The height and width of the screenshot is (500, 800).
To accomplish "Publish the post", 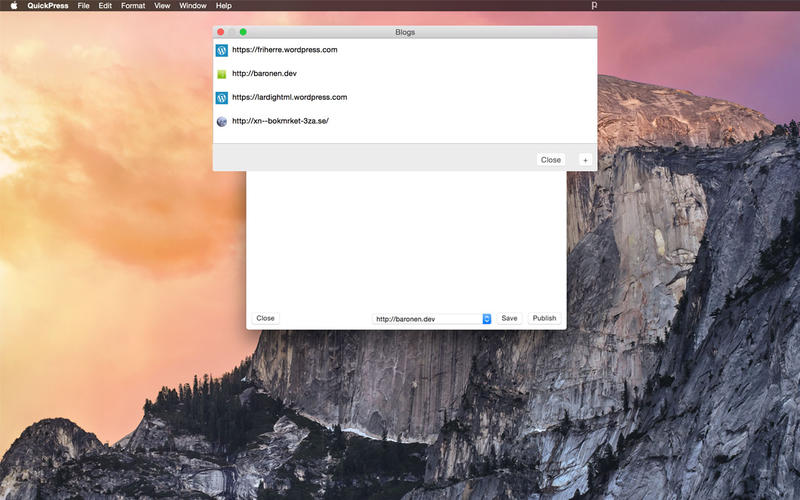I will 544,318.
